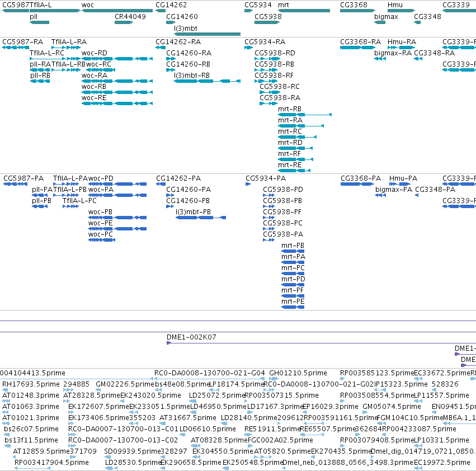476x471 pixels.
Task: Select the CR44049 gene feature
Action: 124,22
